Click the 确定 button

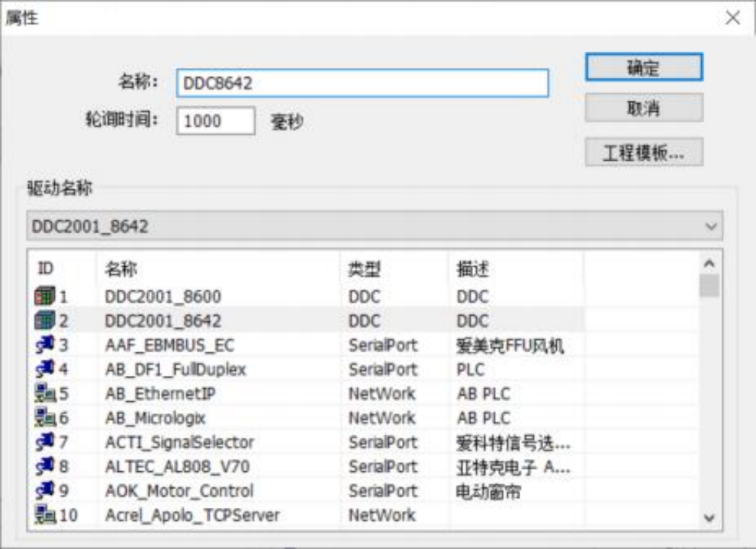[644, 67]
